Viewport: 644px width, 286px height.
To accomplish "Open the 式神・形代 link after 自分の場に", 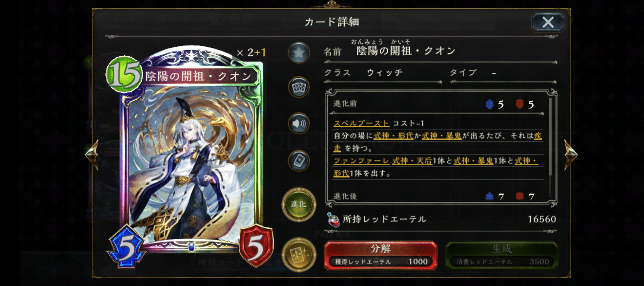I will coord(393,136).
